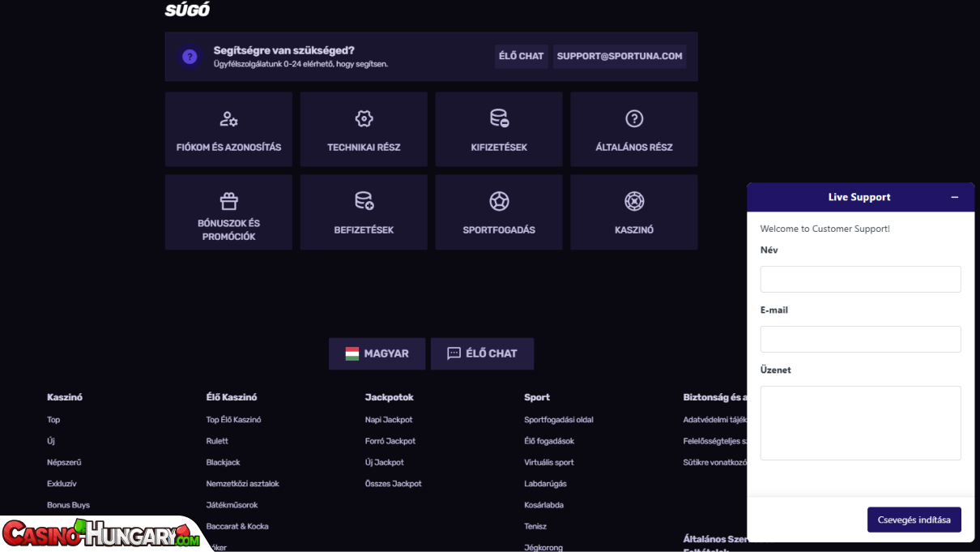Click the large Élő Chat button
This screenshot has height=552, width=980.
coord(482,353)
